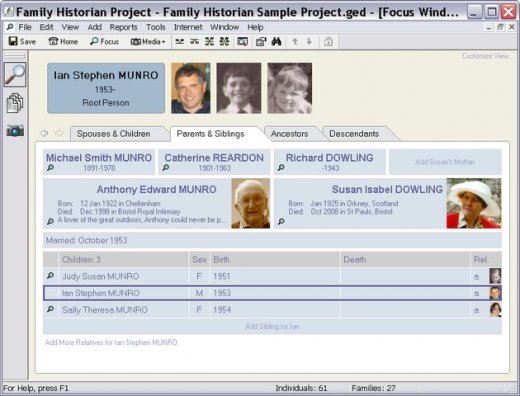Go to Home via toolbar button
Viewport: 520px width, 396px height.
point(63,41)
